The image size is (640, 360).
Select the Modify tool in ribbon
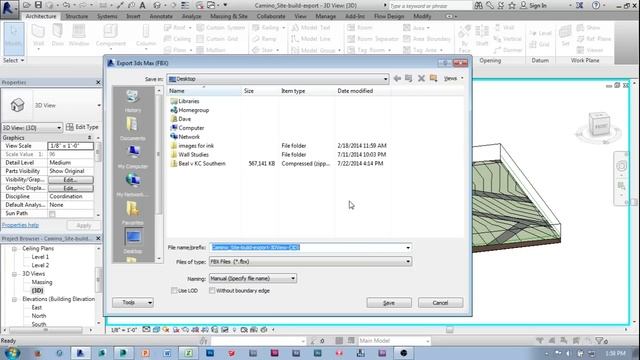click(13, 39)
